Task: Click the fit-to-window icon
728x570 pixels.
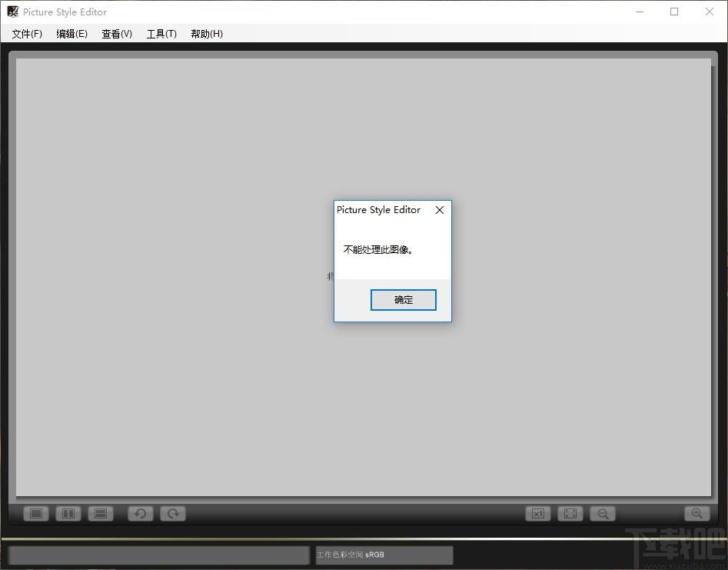Action: tap(570, 513)
